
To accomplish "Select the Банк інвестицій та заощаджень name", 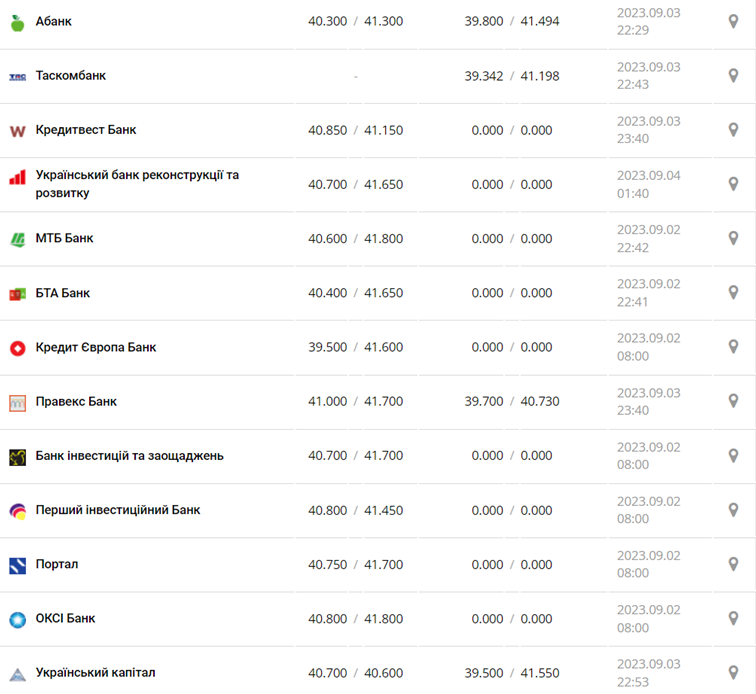I will pos(129,456).
